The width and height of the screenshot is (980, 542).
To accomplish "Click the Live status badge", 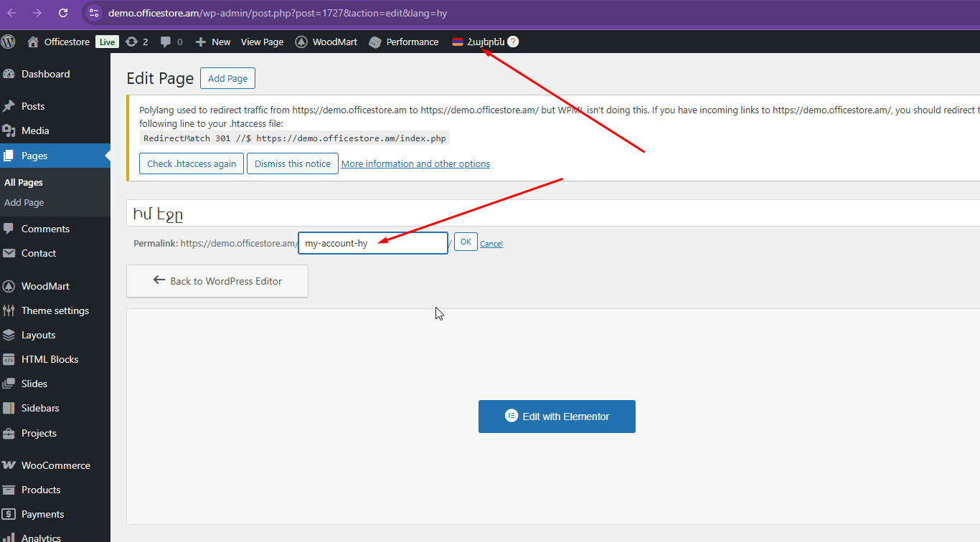I will point(107,42).
